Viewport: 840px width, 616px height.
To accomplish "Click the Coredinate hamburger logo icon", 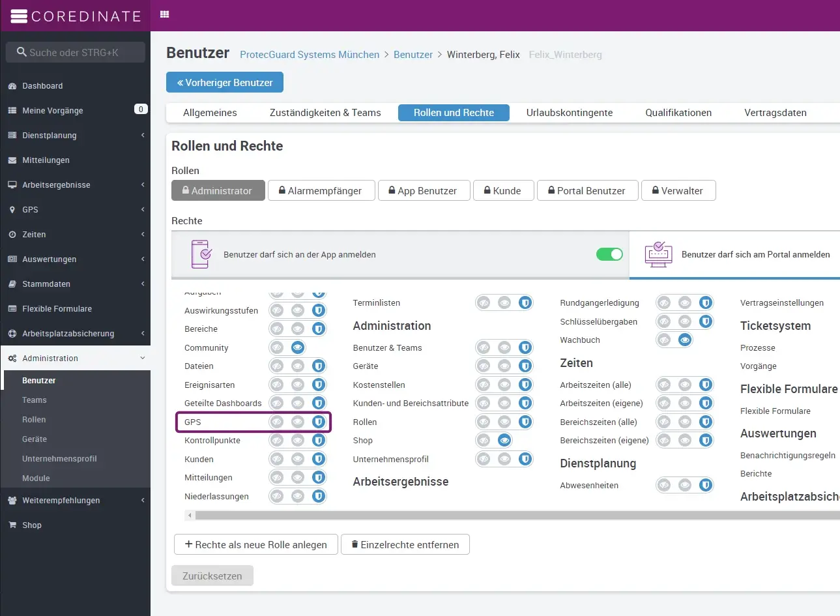I will coord(19,16).
